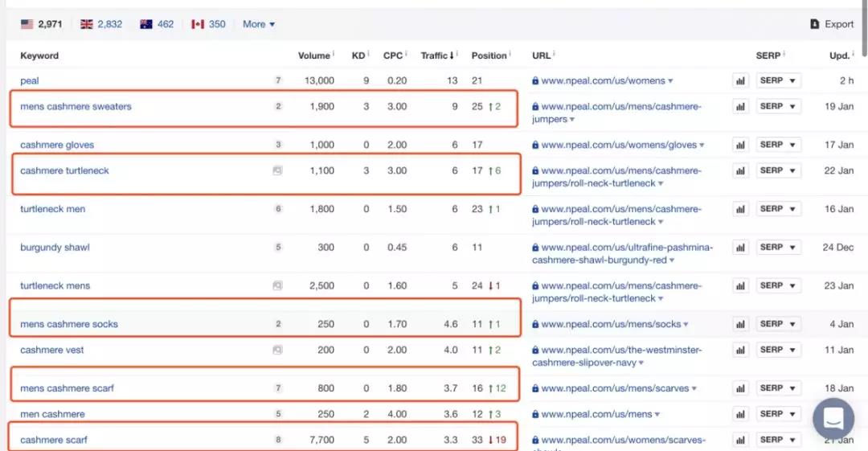Switch to United Kingdom 2,832 keywords
The width and height of the screenshot is (868, 451).
coord(101,24)
